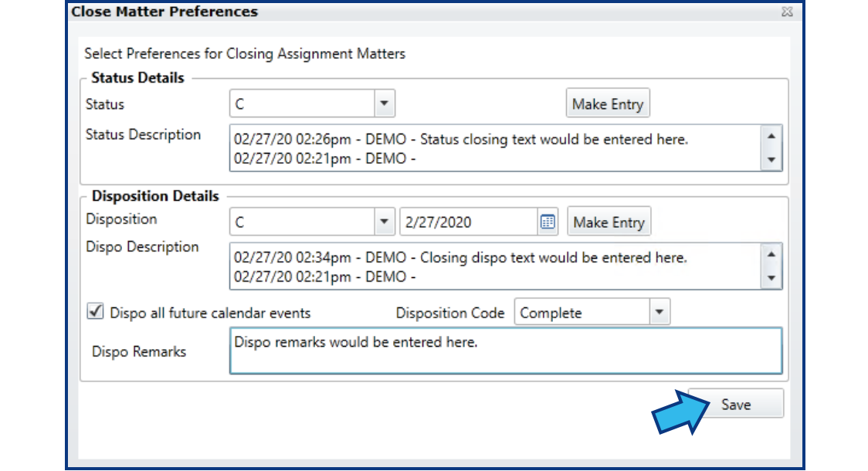Close the Close Matter Preferences dialog
Viewport: 868px width, 471px height.
click(x=787, y=12)
